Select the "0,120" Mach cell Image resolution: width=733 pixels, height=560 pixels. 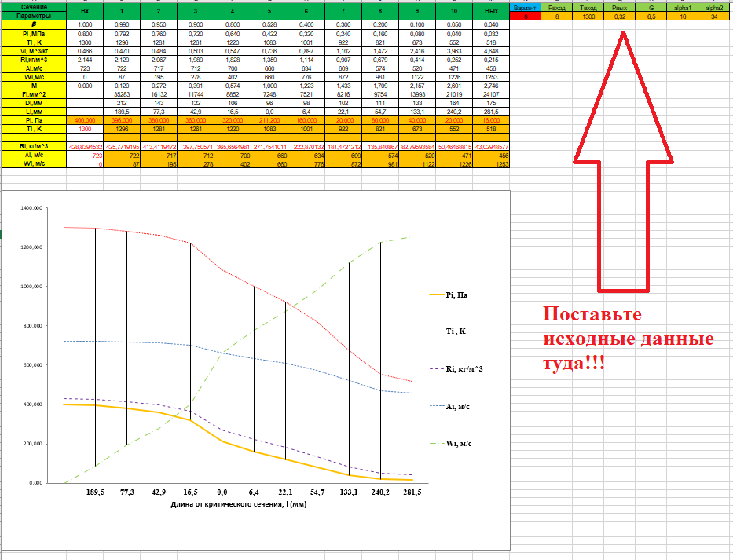tap(122, 86)
